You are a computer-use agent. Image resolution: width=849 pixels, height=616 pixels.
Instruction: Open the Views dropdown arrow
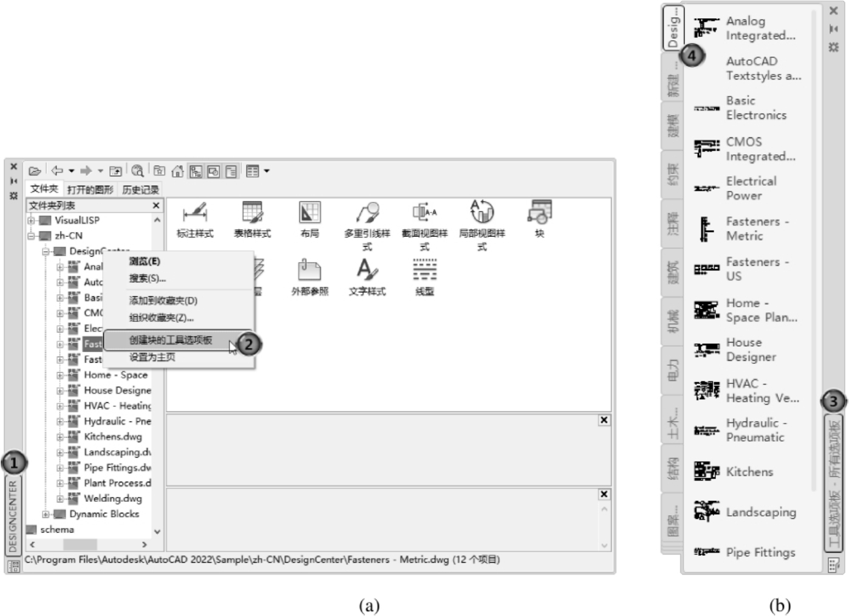click(x=266, y=171)
